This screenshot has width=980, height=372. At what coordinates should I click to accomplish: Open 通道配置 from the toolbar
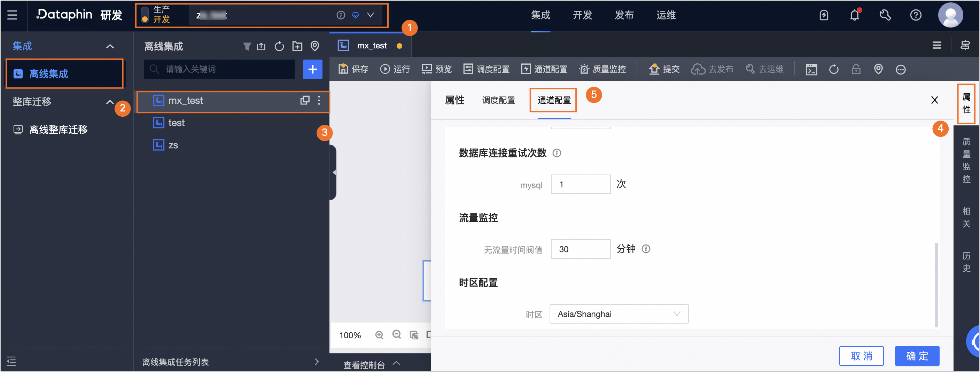(544, 69)
